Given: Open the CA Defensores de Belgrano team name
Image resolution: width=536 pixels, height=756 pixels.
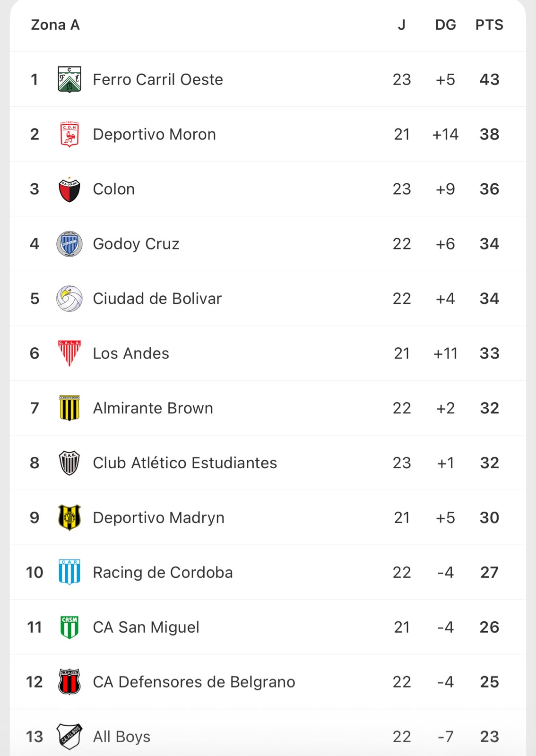Looking at the screenshot, I should 194,682.
